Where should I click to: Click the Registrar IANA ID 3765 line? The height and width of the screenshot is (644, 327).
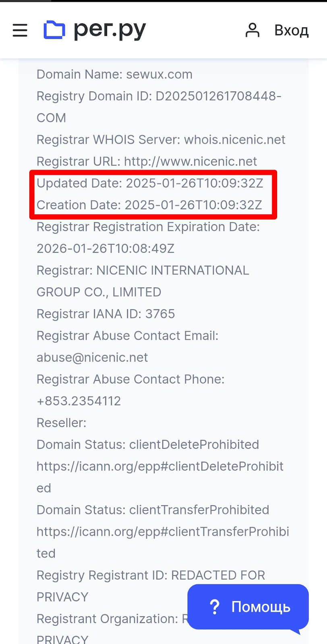point(106,314)
